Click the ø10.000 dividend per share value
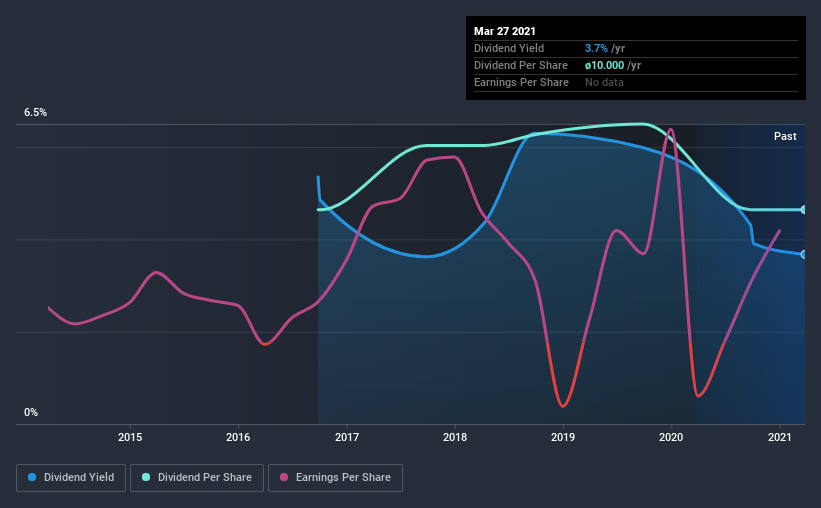 (x=605, y=65)
